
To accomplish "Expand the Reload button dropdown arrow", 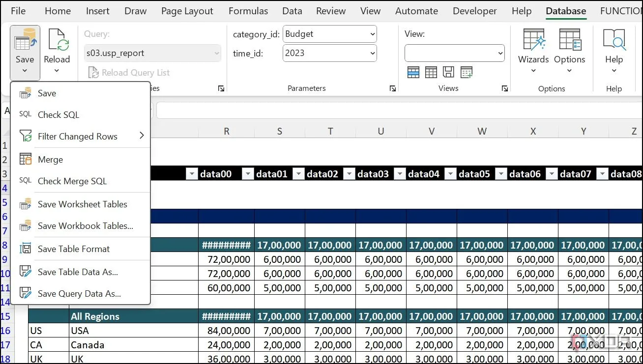I will point(57,71).
